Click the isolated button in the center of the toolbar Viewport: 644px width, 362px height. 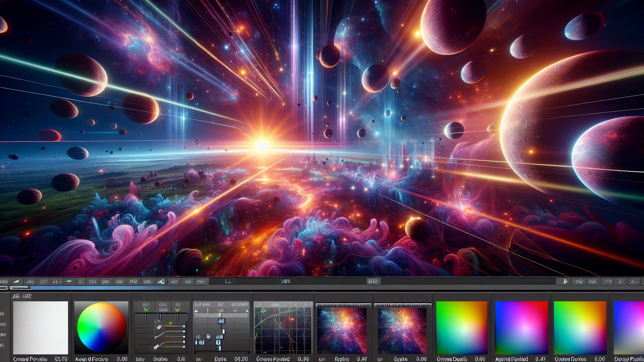click(373, 282)
